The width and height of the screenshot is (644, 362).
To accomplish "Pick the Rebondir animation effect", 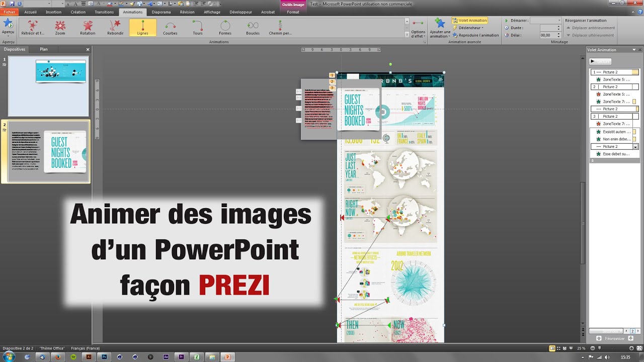I will click(115, 28).
